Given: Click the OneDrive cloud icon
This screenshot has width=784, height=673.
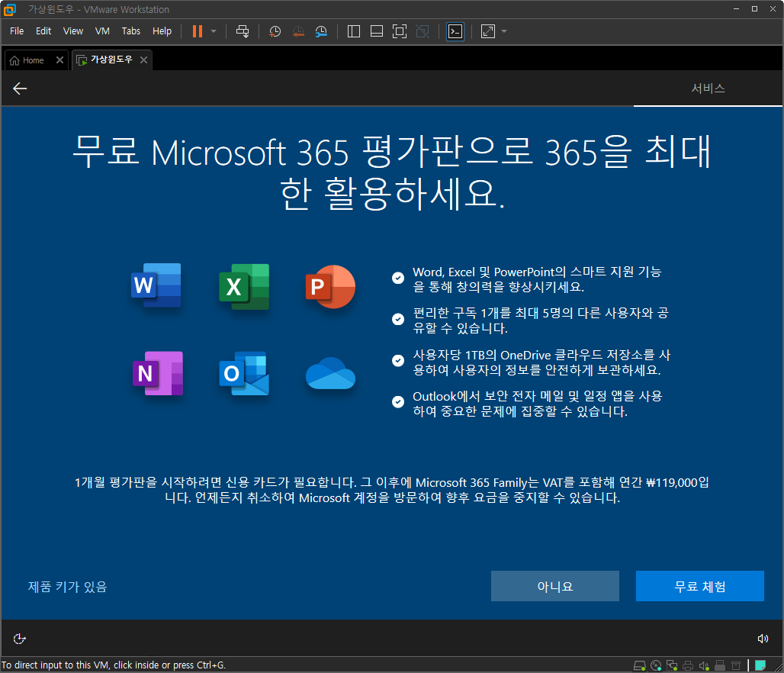Looking at the screenshot, I should 330,373.
